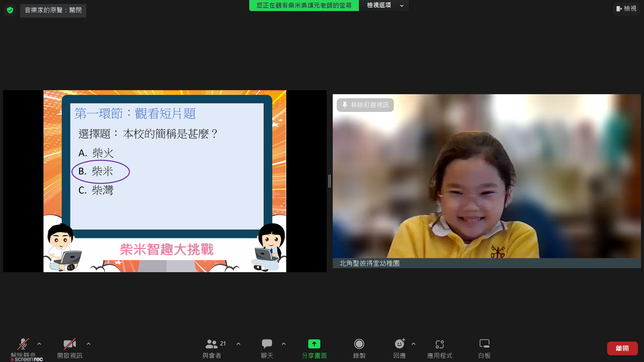644x362 pixels.
Task: Open the view options dropdown
Action: coord(384,5)
